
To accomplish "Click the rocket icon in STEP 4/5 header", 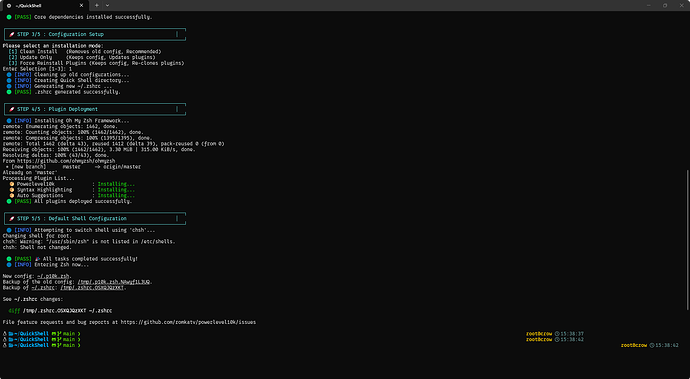I will point(12,109).
